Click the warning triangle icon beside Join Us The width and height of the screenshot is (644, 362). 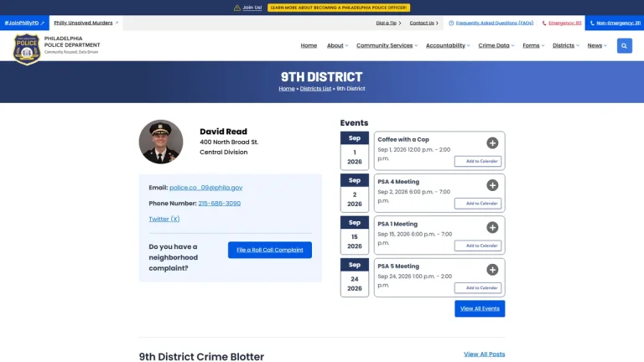237,8
